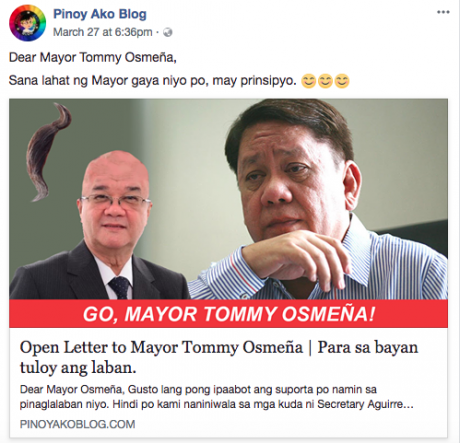Click the eyeglasses on the bald man

coord(115,202)
